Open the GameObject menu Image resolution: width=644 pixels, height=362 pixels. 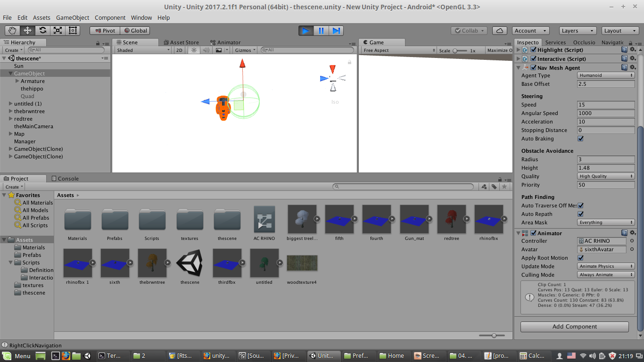(73, 17)
